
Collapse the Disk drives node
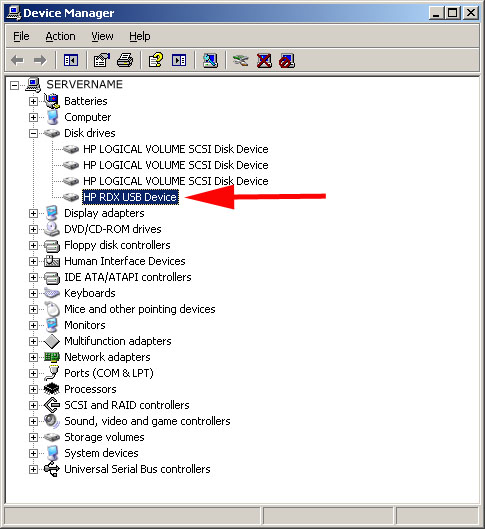[33, 133]
